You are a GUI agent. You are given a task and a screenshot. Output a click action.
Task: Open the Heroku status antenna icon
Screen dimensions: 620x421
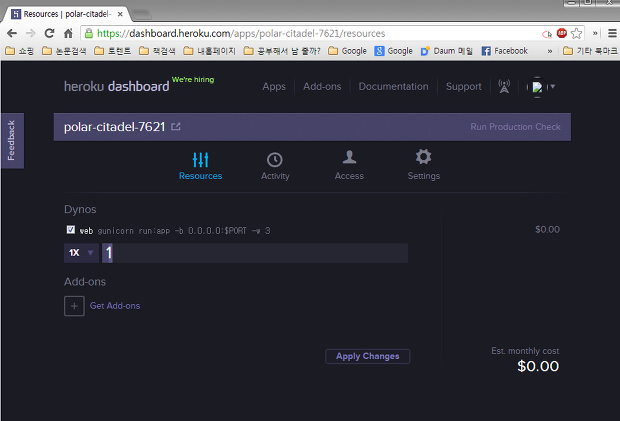504,86
